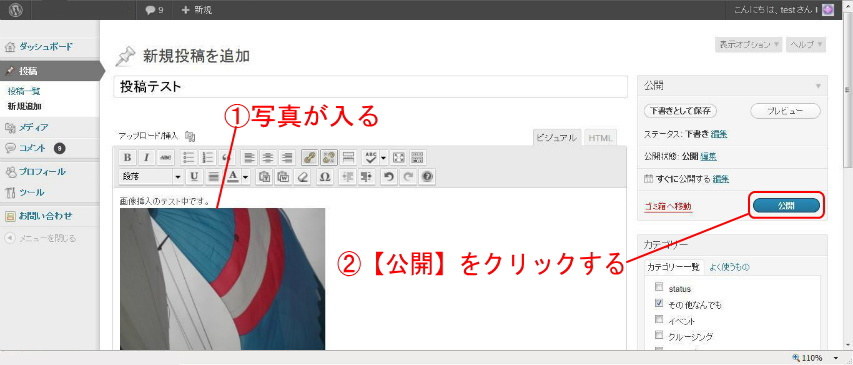Insert link with chain icon
The height and width of the screenshot is (365, 853).
point(310,158)
